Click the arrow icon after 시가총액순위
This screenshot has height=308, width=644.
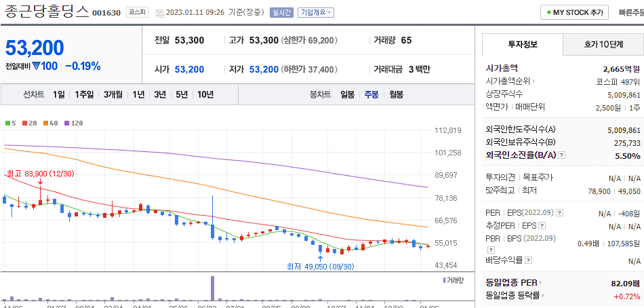[x=534, y=81]
